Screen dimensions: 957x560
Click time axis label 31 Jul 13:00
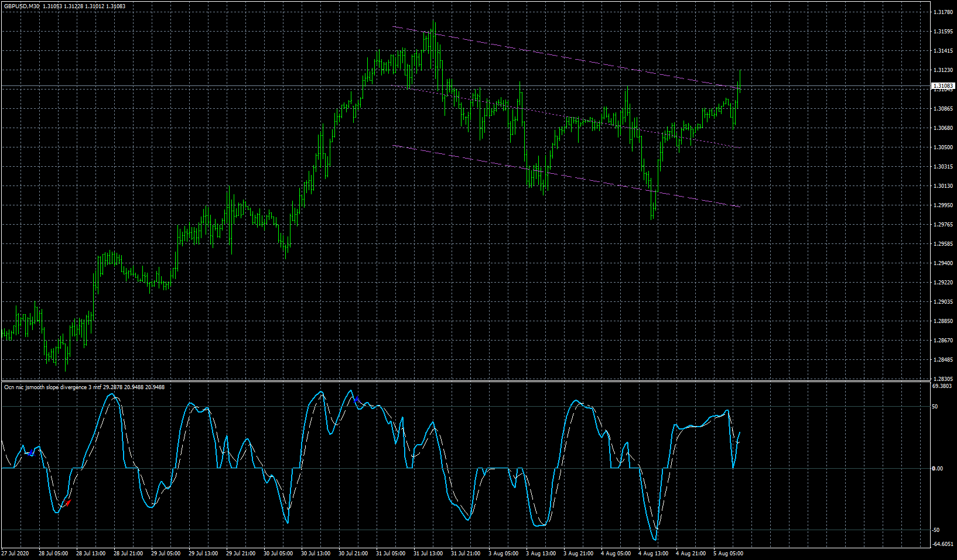click(x=428, y=554)
